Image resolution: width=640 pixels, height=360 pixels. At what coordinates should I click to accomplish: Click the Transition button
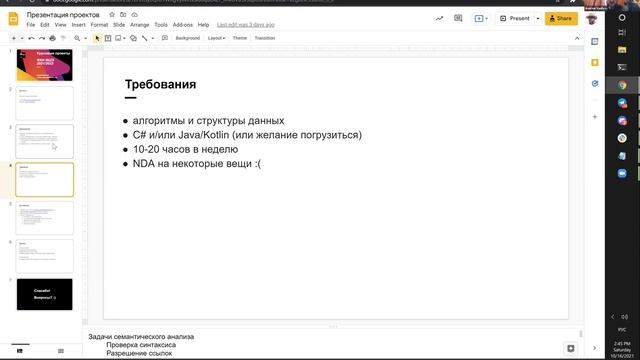pos(264,38)
